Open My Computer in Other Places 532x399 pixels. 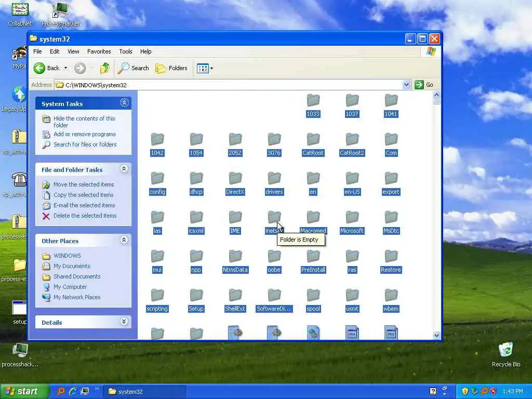pyautogui.click(x=70, y=287)
